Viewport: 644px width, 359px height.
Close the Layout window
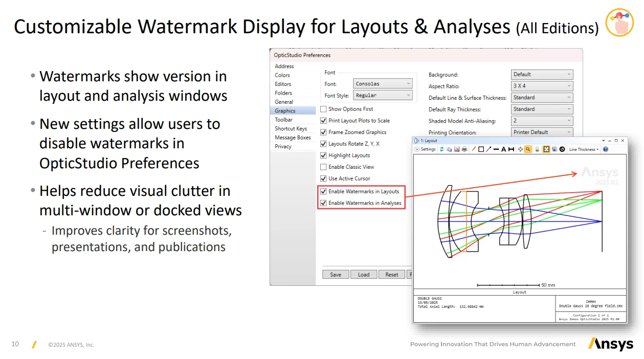click(x=623, y=141)
